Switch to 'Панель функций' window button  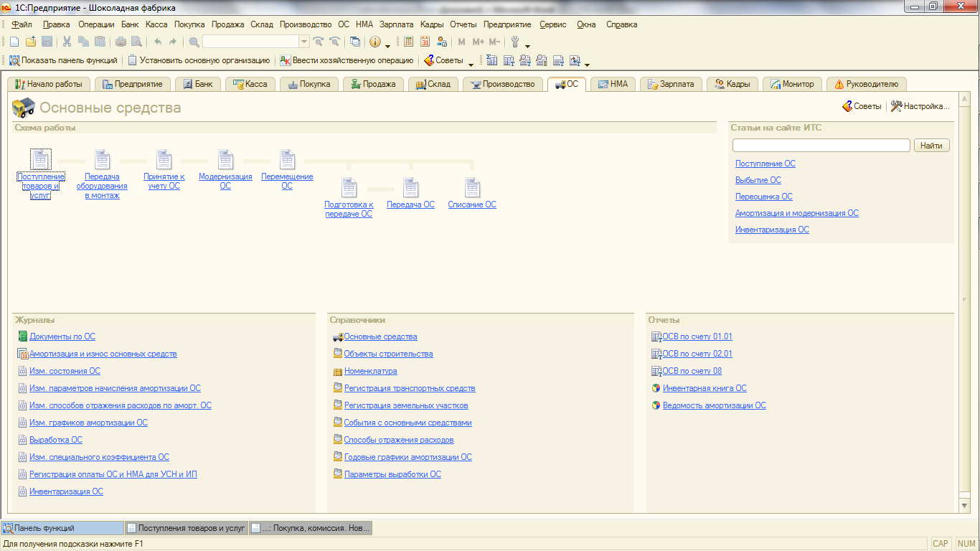coord(62,528)
